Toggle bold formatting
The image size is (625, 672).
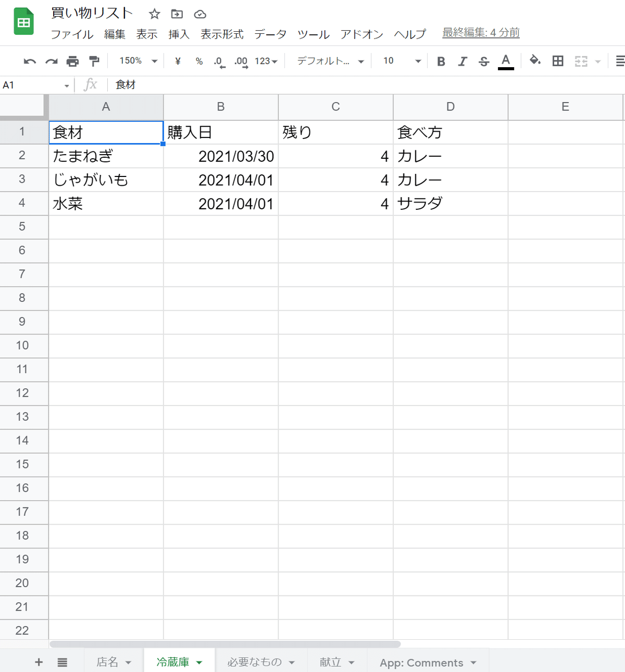coord(441,61)
